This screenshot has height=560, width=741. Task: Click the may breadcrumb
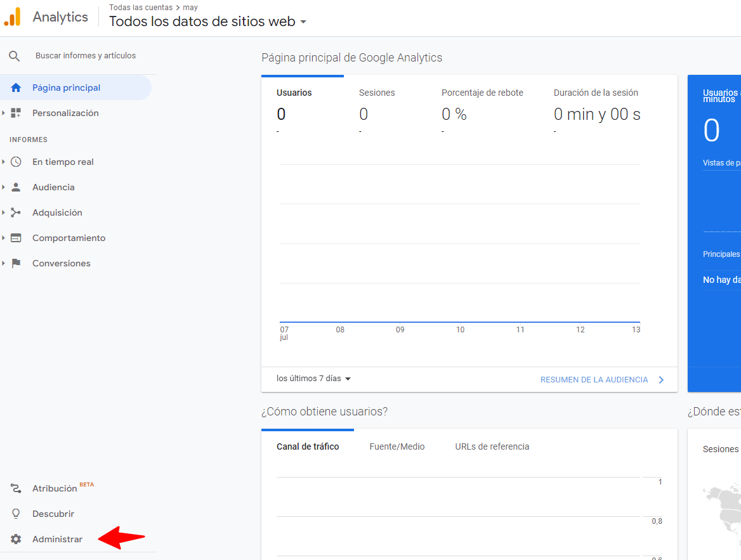[190, 8]
